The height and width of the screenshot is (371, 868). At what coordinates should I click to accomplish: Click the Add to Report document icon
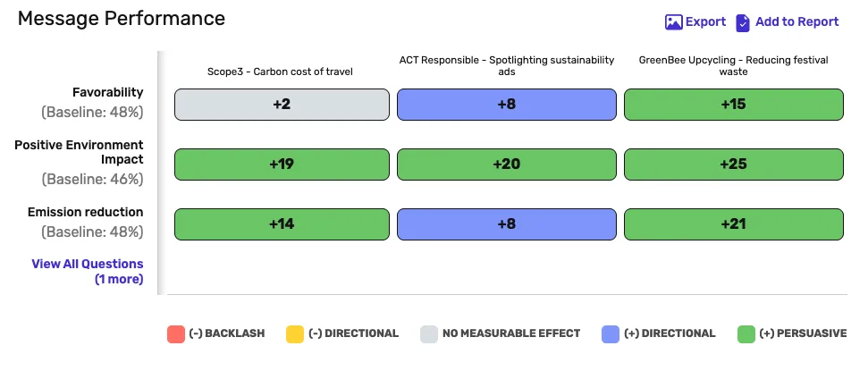[742, 22]
